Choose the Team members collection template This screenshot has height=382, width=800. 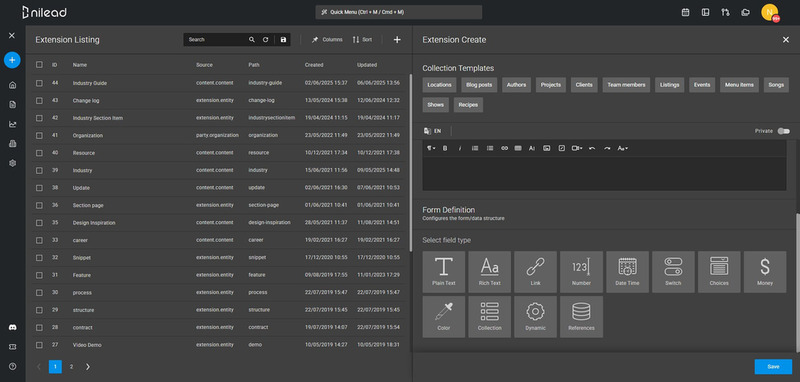[x=626, y=85]
